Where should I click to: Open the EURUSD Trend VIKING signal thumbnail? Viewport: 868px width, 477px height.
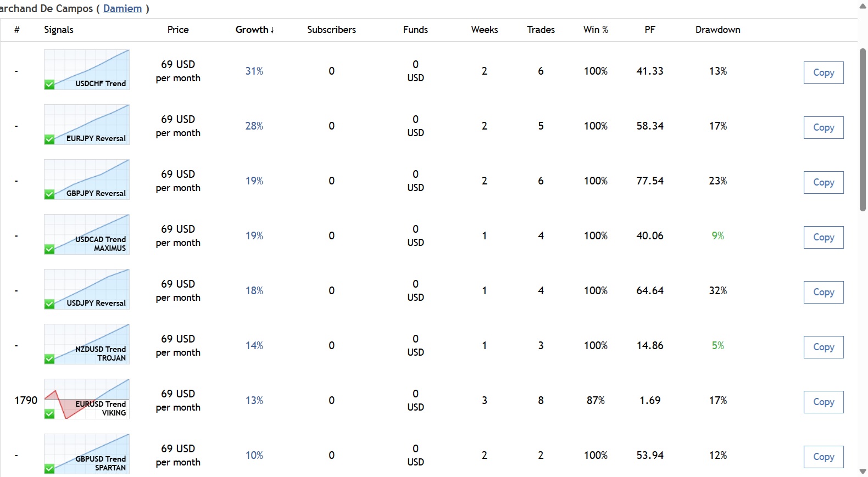coord(87,399)
